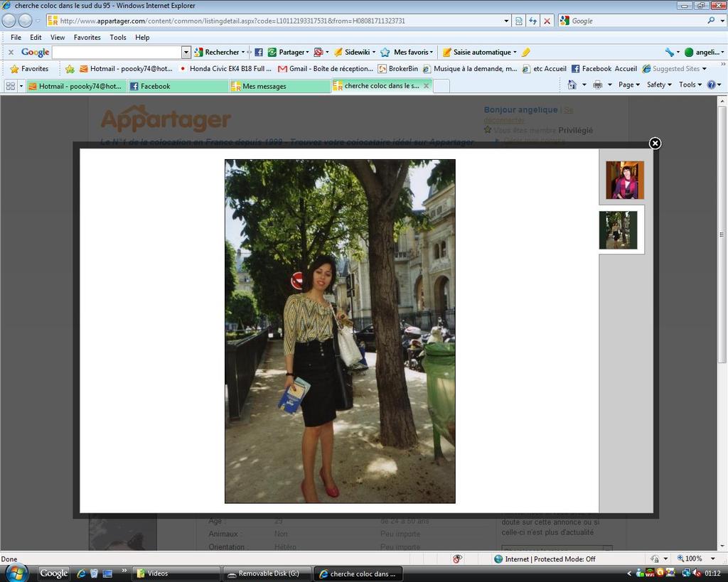Expand the Google toolbar search dropdown
The height and width of the screenshot is (582, 728).
pyautogui.click(x=186, y=53)
